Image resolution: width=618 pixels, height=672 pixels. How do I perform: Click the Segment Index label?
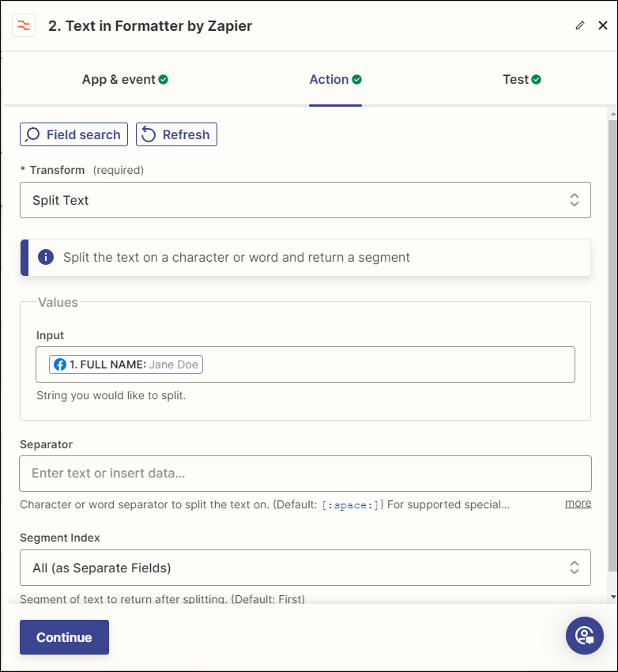pyautogui.click(x=60, y=538)
